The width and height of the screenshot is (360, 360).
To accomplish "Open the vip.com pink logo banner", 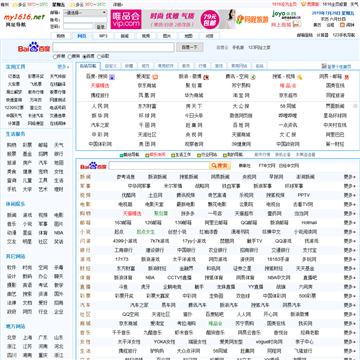I will click(x=126, y=19).
